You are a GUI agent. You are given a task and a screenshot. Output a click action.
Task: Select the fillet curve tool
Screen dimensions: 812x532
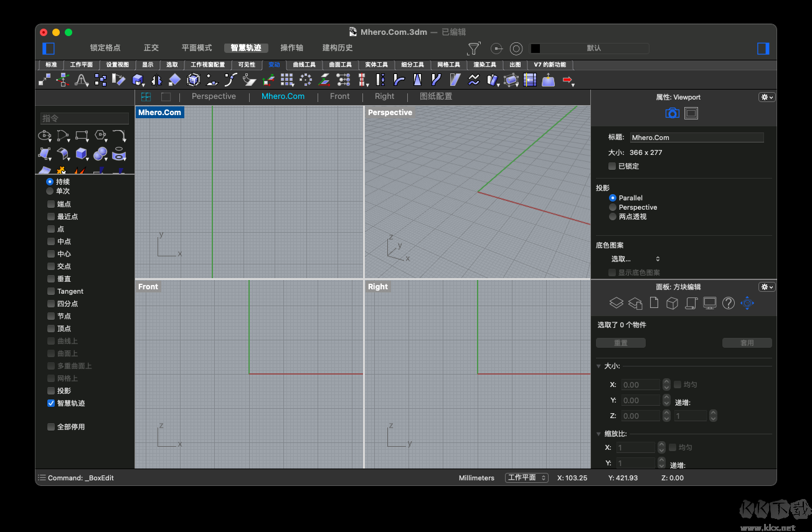(120, 135)
